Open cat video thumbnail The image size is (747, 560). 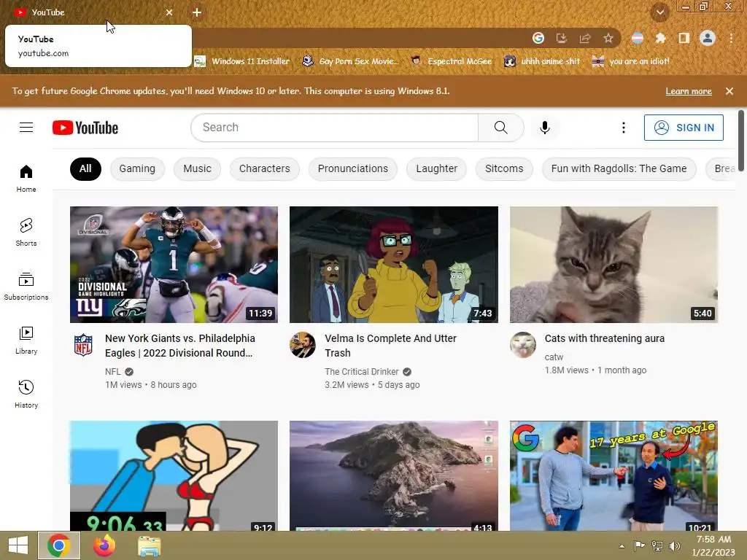point(614,264)
